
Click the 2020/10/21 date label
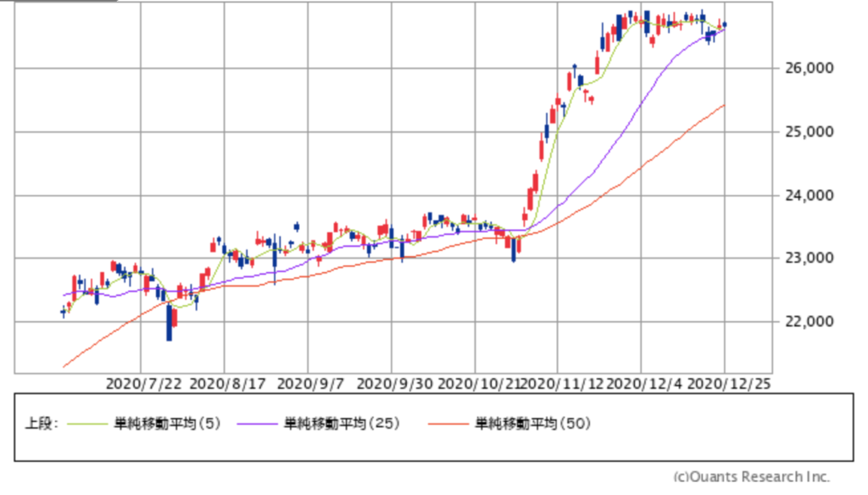480,384
